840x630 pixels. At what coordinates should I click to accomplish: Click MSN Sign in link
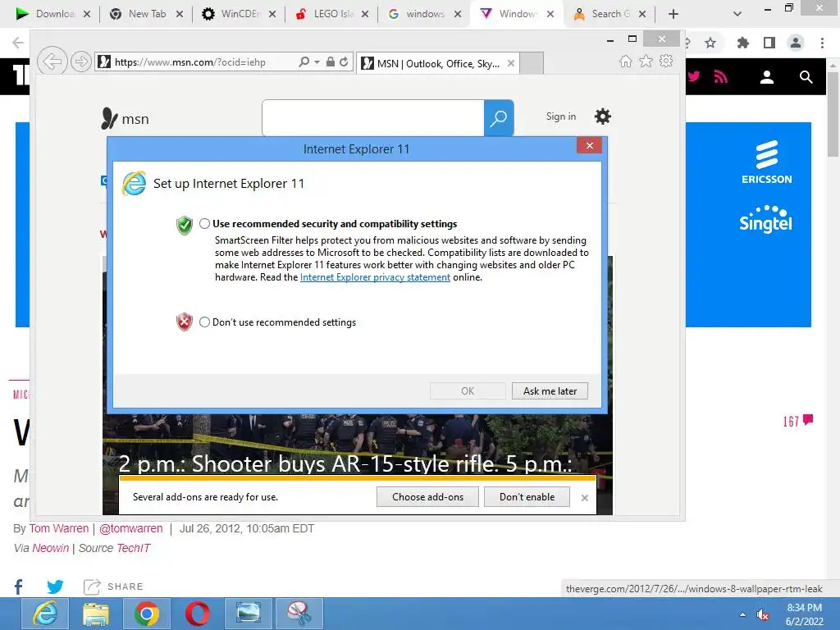(x=561, y=116)
